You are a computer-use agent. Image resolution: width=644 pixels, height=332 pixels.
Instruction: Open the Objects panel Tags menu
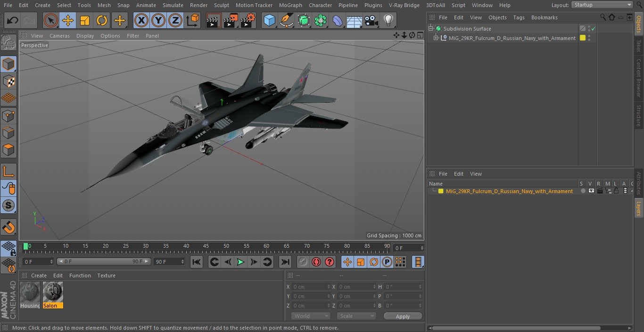(519, 17)
